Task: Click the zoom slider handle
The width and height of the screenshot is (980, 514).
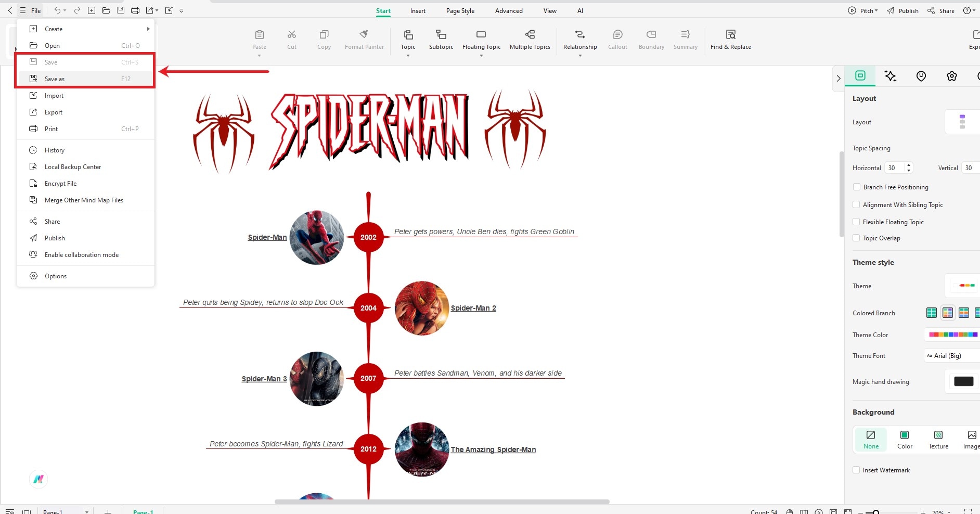Action: pyautogui.click(x=876, y=512)
